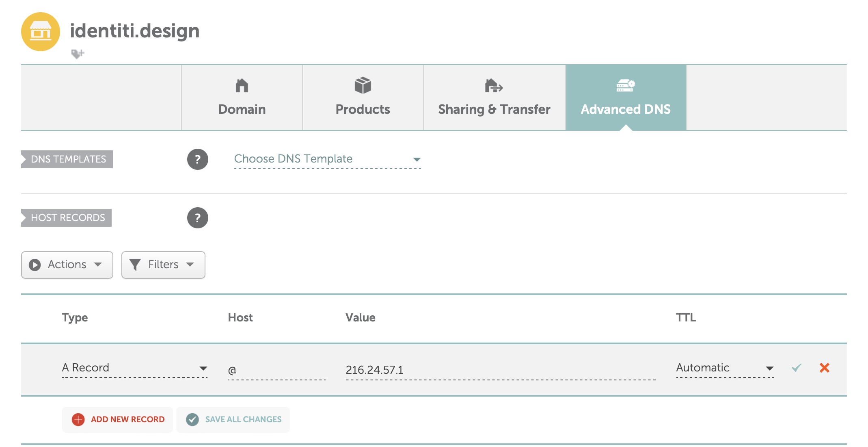Change the A Record type dropdown
The image size is (868, 447).
click(134, 368)
